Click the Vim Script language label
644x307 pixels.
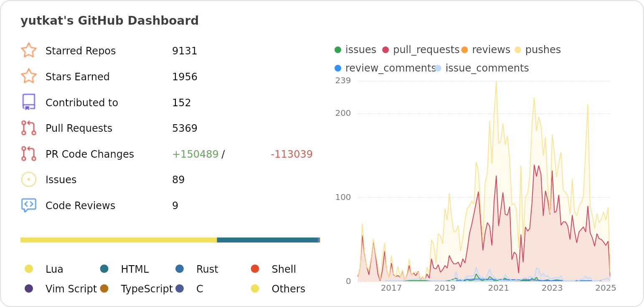(71, 289)
